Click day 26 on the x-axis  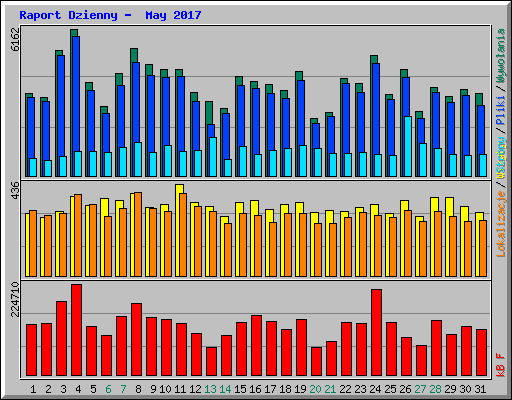pyautogui.click(x=405, y=389)
